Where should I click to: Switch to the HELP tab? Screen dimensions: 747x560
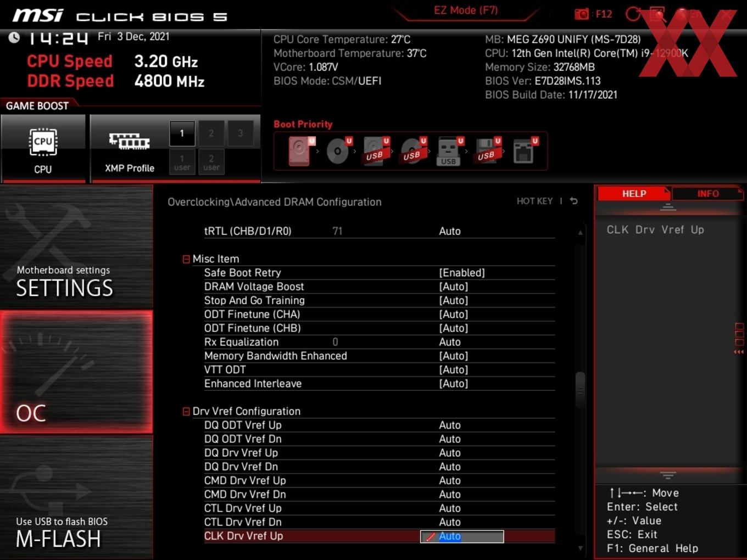(x=634, y=194)
